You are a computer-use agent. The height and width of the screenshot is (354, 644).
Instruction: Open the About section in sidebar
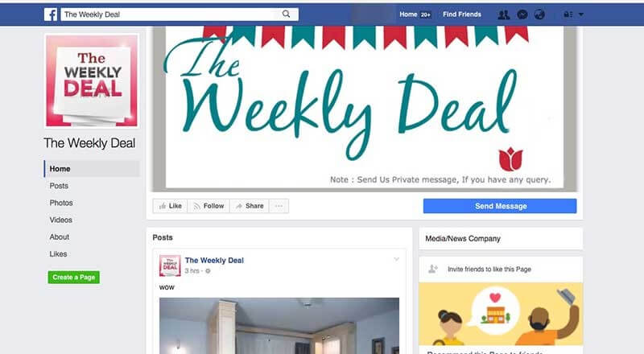tap(59, 237)
